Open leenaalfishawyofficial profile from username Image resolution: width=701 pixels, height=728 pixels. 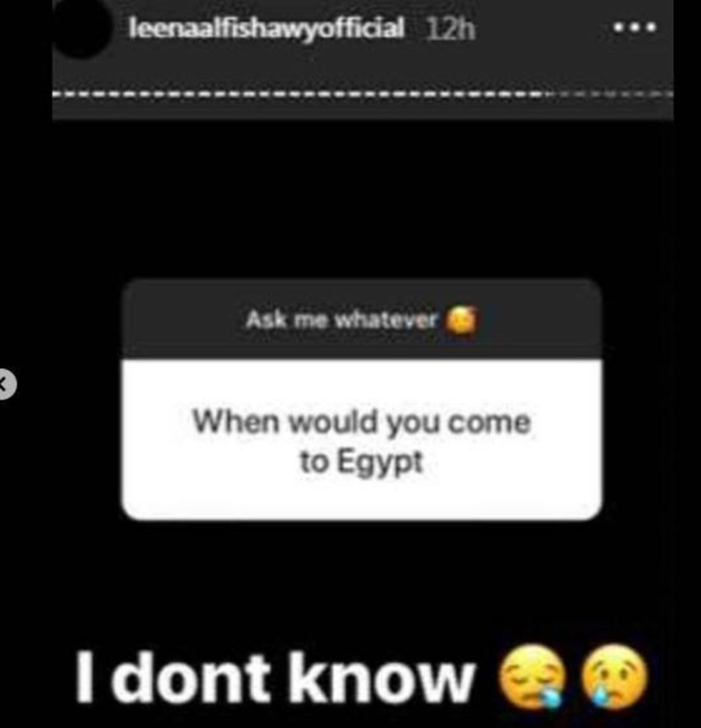click(266, 28)
